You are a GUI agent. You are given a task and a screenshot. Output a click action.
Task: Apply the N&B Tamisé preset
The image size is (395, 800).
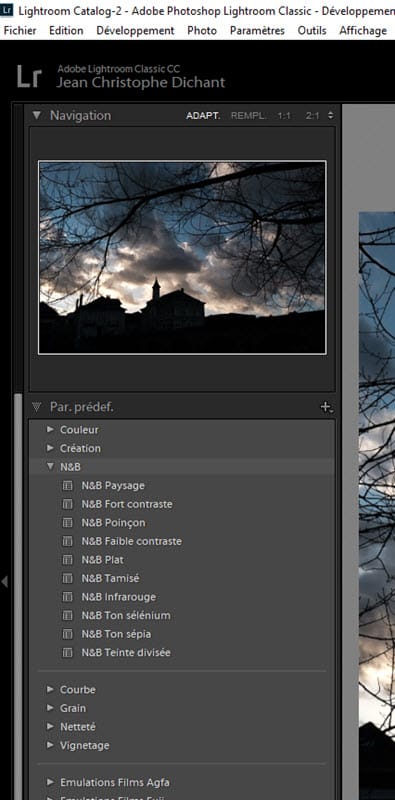[x=110, y=579]
